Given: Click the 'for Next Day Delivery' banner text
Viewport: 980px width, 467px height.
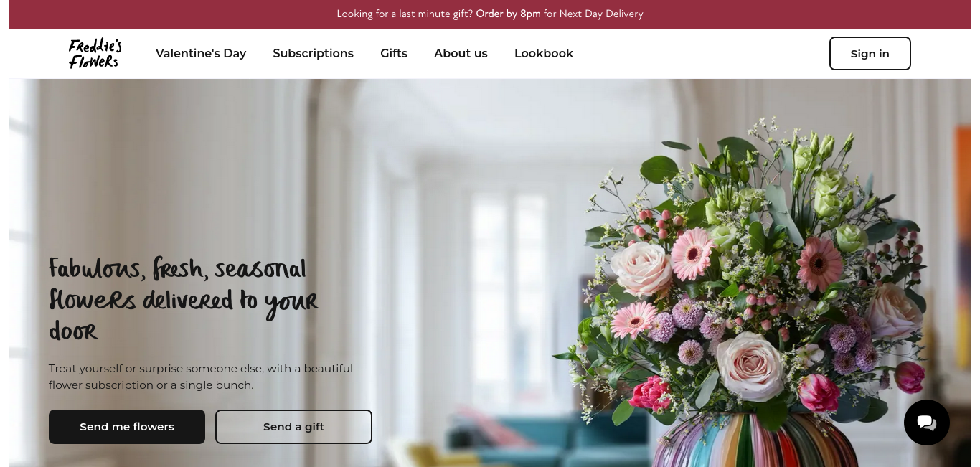Looking at the screenshot, I should [x=593, y=14].
